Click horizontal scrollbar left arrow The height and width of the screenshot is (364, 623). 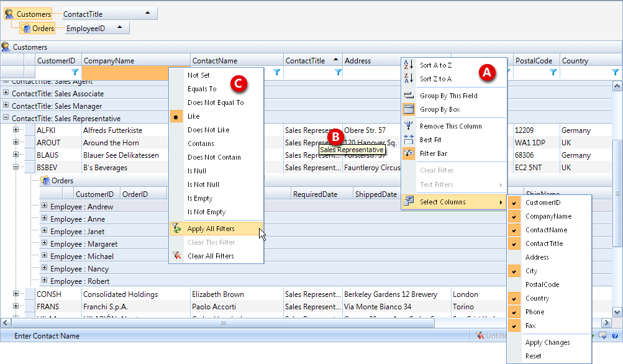6,322
